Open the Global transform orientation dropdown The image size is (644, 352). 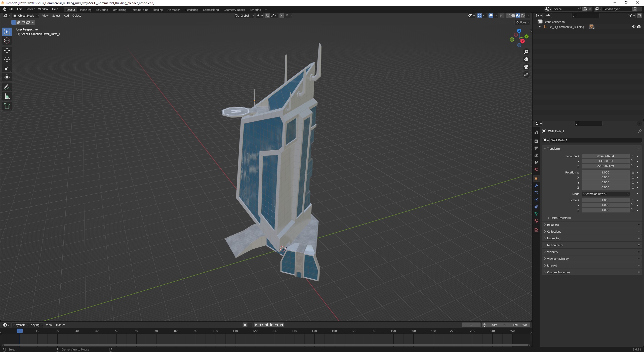[245, 16]
